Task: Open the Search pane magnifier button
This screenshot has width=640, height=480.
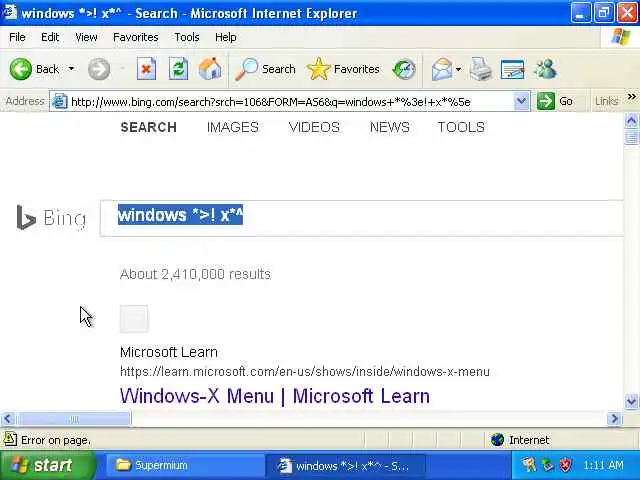Action: pyautogui.click(x=265, y=69)
